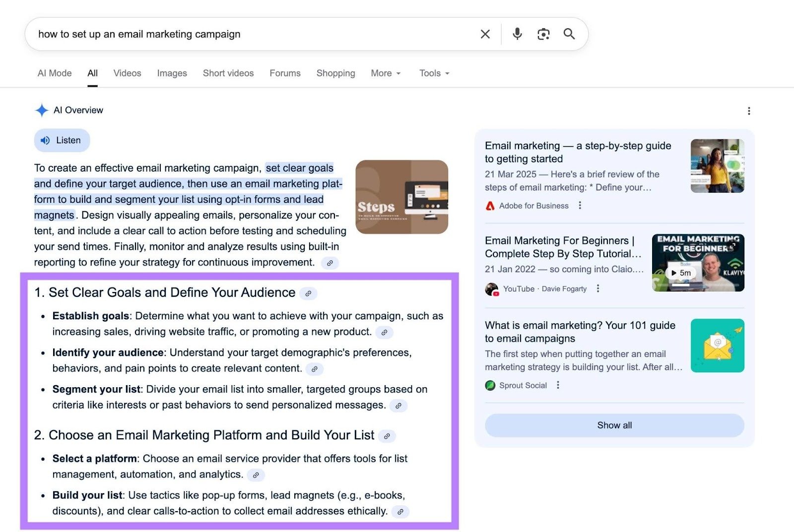Open AI Mode
This screenshot has height=532, width=794.
pos(54,73)
